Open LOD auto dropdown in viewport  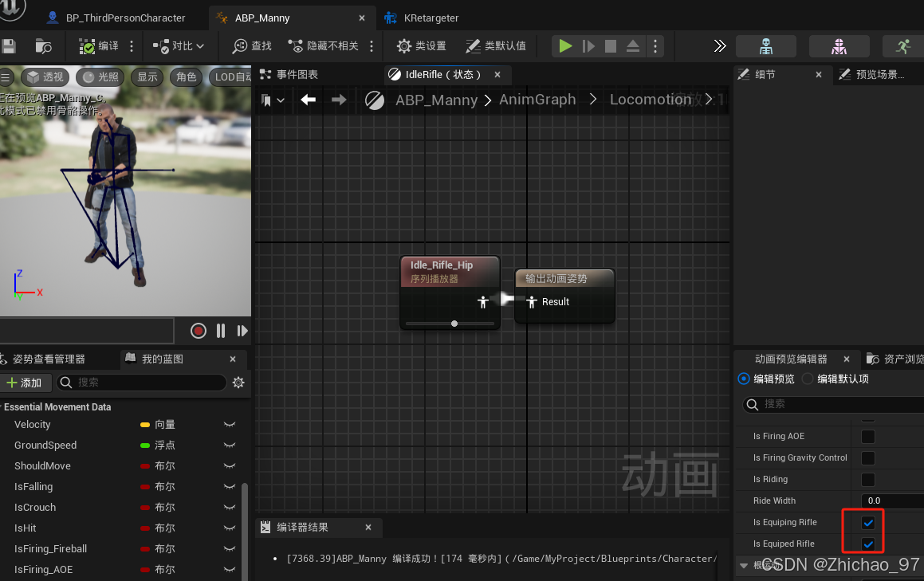[x=231, y=77]
